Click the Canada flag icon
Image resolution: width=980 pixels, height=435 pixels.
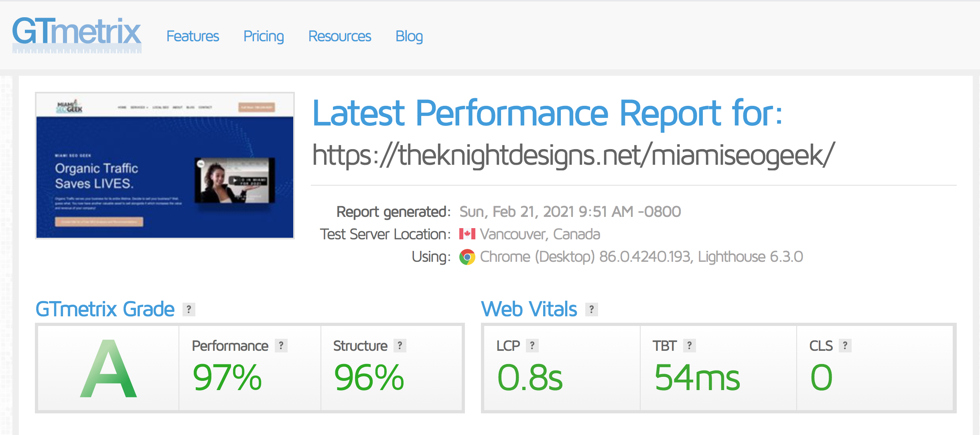[467, 234]
